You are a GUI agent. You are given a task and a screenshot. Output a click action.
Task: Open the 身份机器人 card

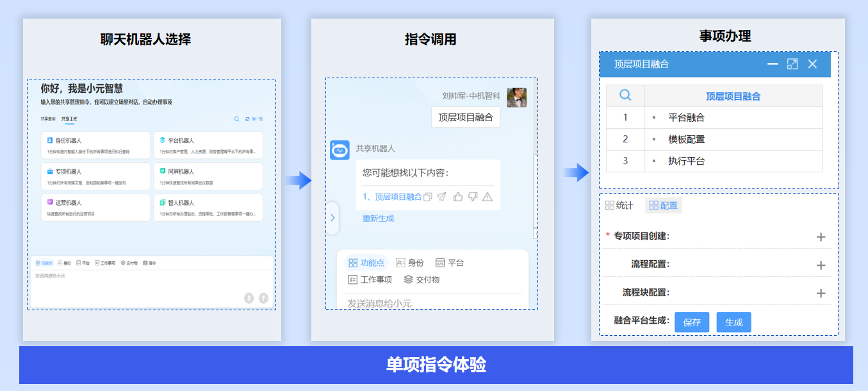click(x=95, y=145)
